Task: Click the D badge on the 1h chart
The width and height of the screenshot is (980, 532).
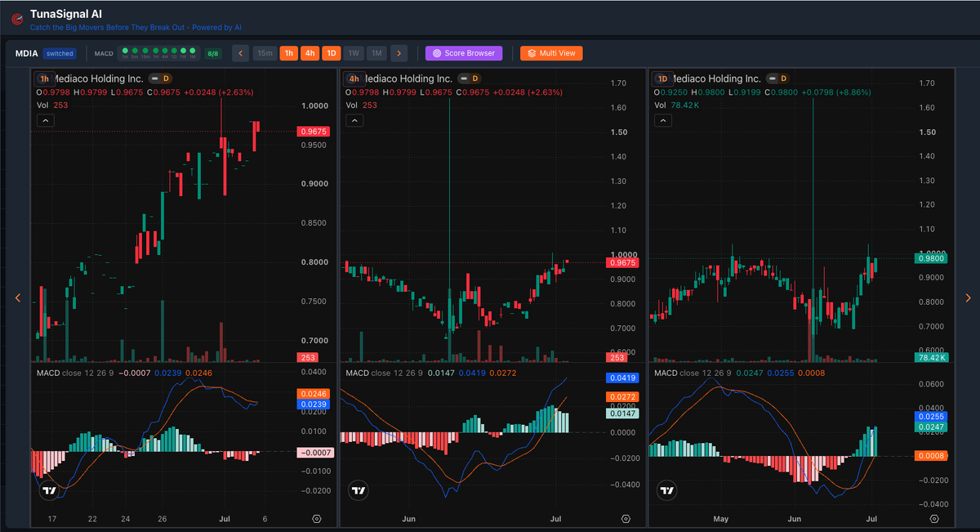Action: click(x=165, y=78)
